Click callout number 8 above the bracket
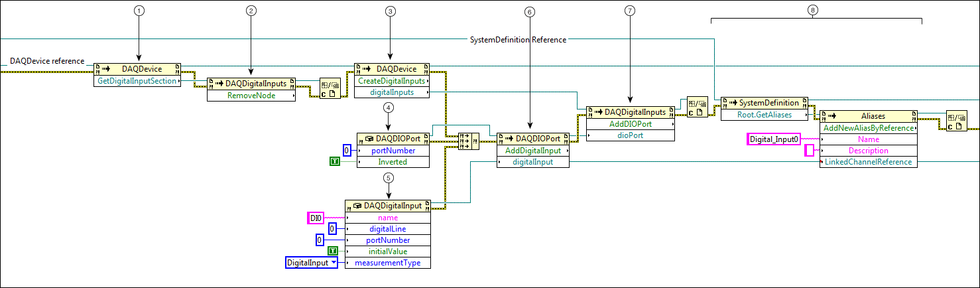 (x=813, y=10)
